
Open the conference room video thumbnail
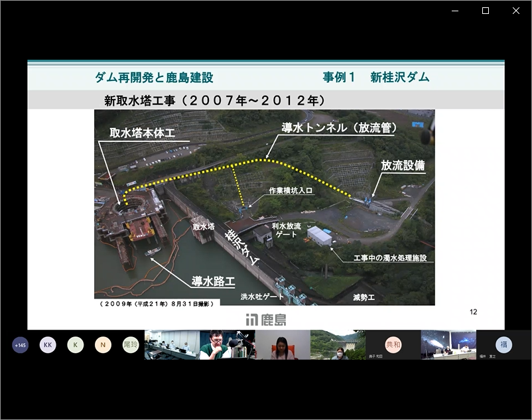point(172,345)
